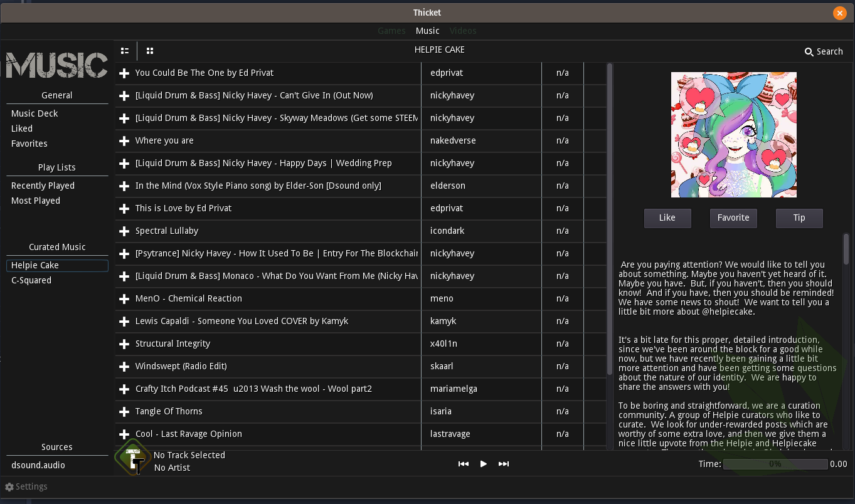This screenshot has height=504, width=855.
Task: Click the Search magnifier icon
Action: point(809,52)
